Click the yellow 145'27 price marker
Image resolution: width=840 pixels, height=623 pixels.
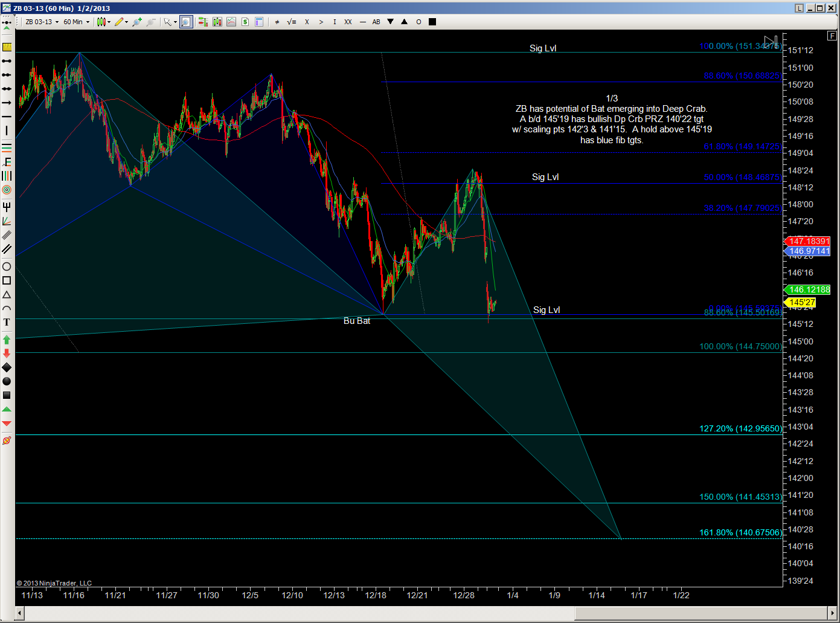801,302
